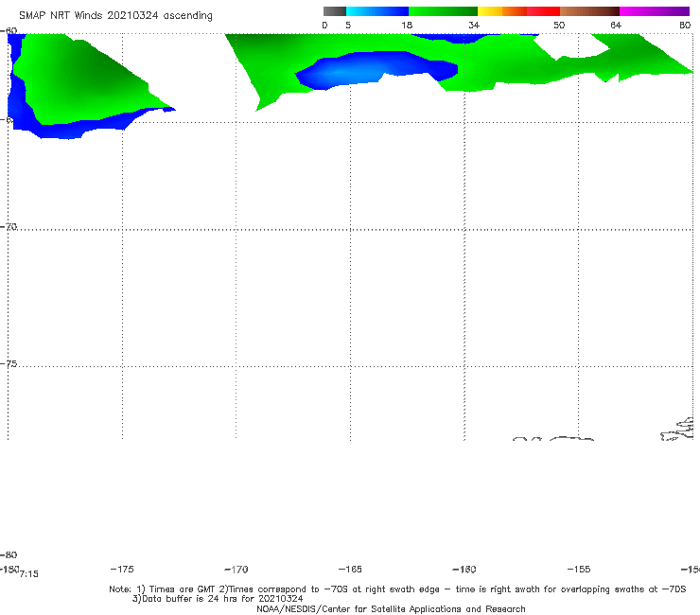The height and width of the screenshot is (615, 700).
Task: Click the longitude label '-155'
Action: coord(579,570)
